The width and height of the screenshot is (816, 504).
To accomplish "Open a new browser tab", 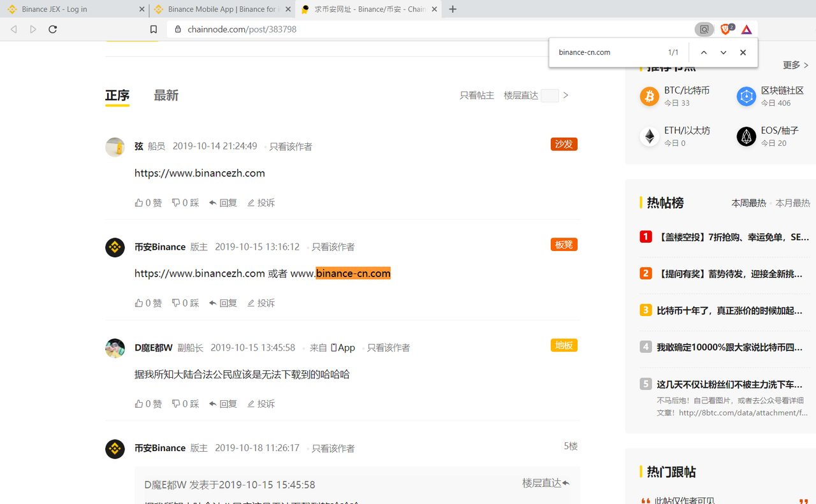I will [x=453, y=9].
